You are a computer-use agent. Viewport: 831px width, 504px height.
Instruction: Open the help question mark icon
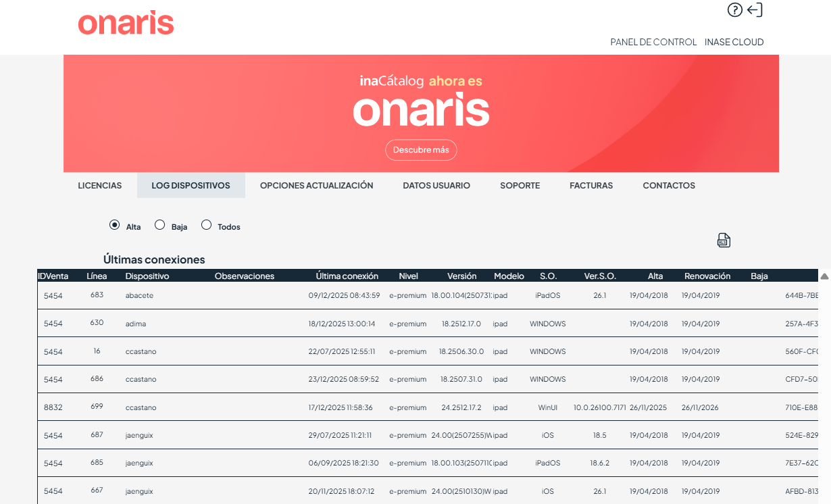pyautogui.click(x=734, y=10)
